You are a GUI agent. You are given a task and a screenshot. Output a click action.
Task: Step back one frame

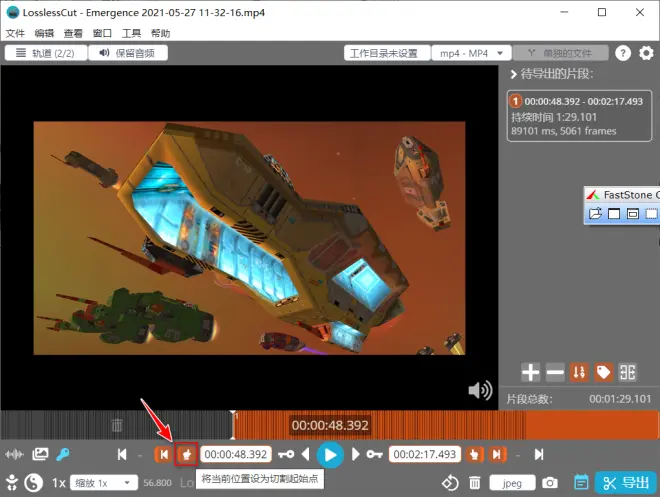(306, 454)
